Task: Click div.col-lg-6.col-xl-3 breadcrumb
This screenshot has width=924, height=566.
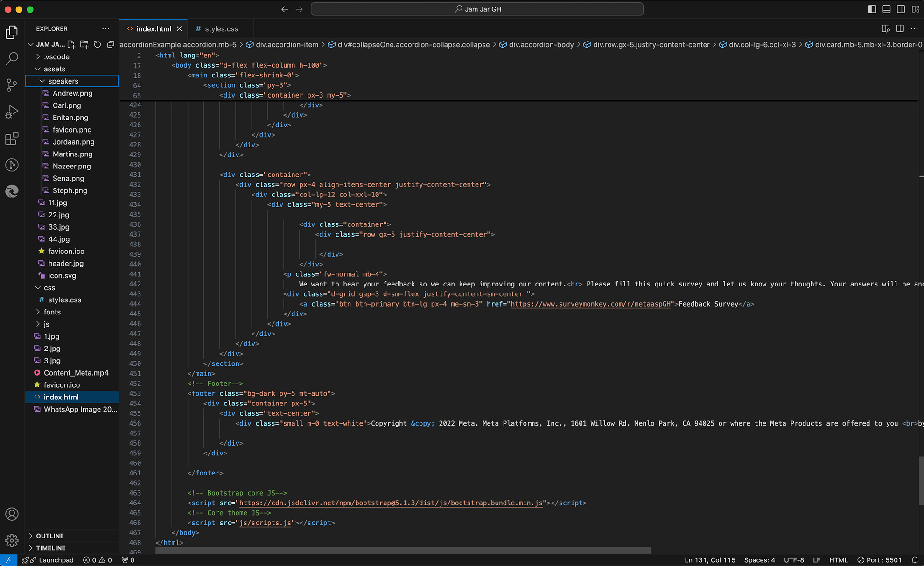Action: coord(757,44)
